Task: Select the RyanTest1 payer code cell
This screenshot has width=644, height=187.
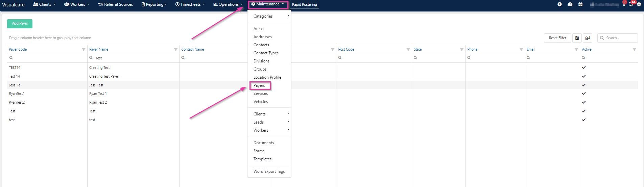Action: tap(47, 93)
